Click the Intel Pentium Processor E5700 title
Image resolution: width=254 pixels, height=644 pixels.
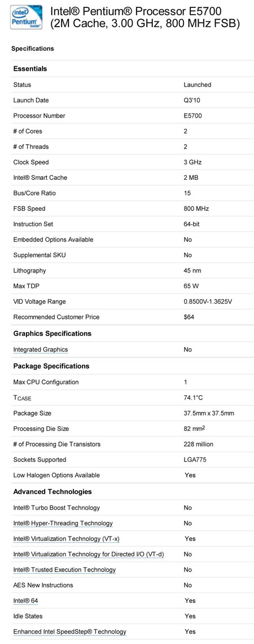point(145,18)
